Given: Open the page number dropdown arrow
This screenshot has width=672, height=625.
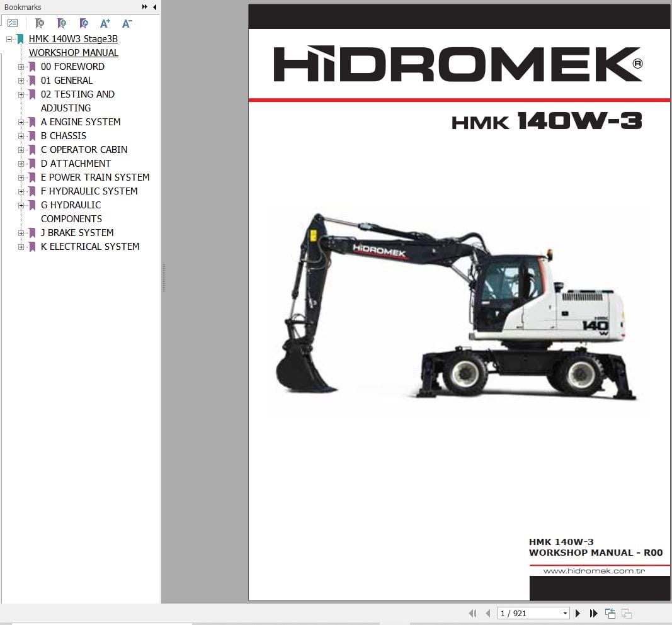Looking at the screenshot, I should tap(564, 613).
